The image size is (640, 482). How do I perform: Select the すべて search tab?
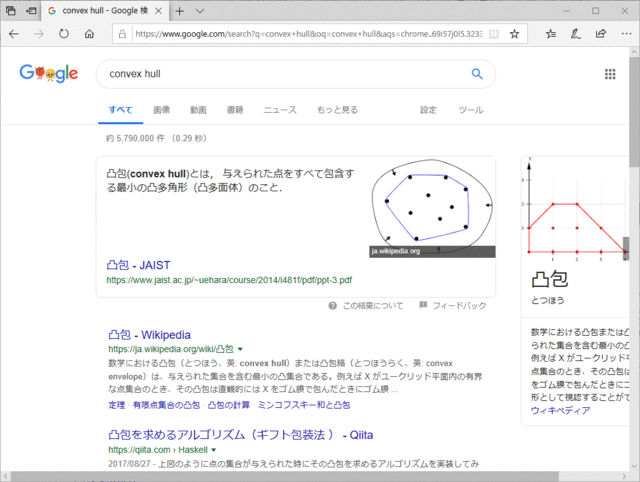(x=120, y=110)
